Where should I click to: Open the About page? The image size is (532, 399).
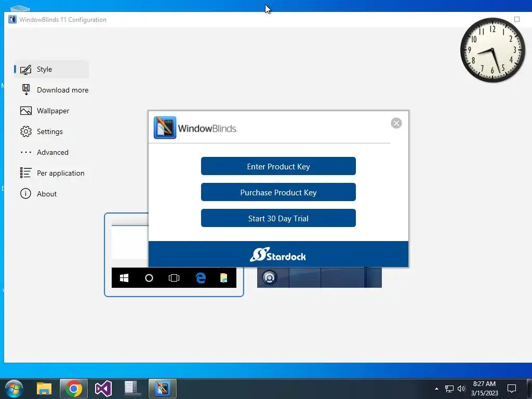click(51, 194)
